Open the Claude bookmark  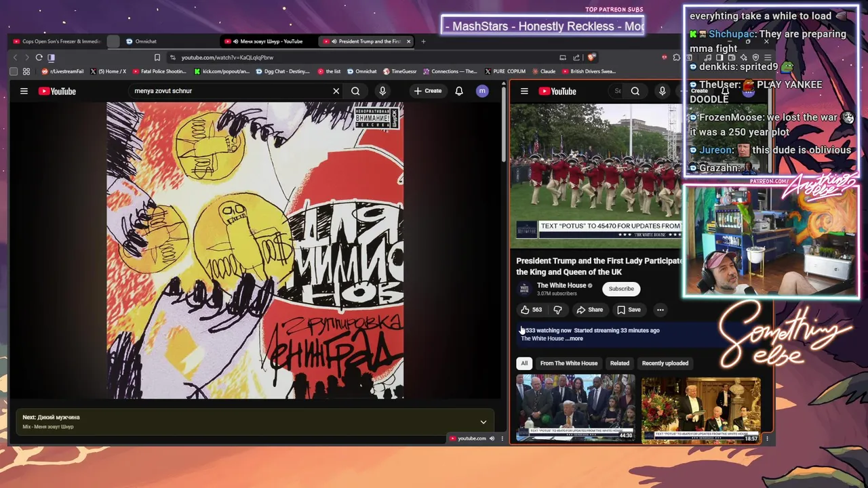point(544,71)
